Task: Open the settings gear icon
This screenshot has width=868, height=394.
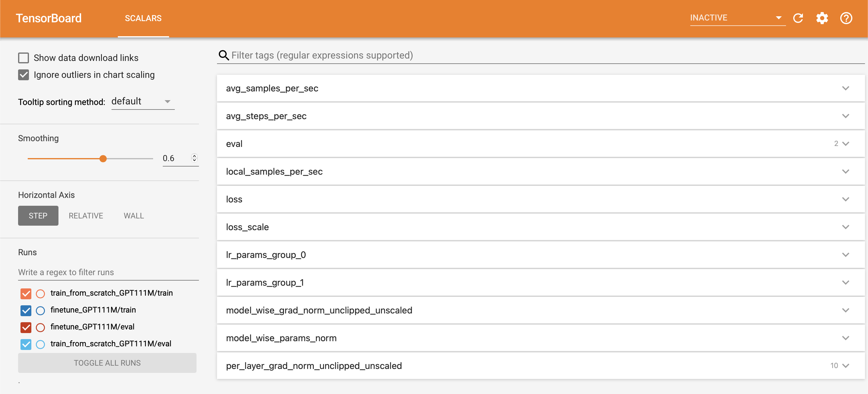Action: (x=822, y=18)
